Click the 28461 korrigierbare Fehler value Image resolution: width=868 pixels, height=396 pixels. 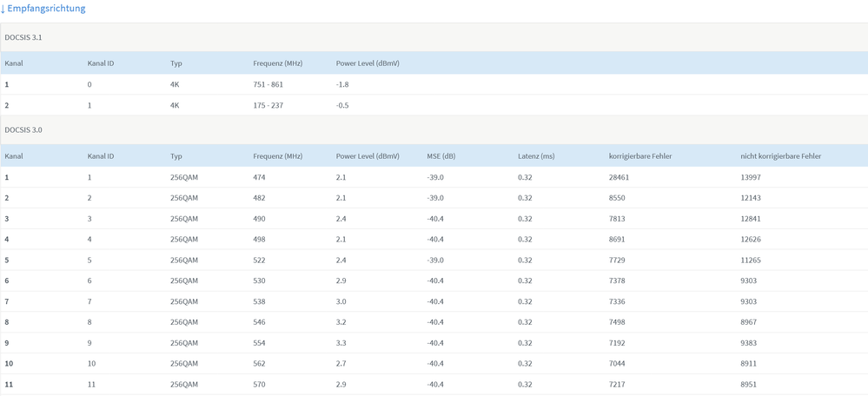coord(619,177)
